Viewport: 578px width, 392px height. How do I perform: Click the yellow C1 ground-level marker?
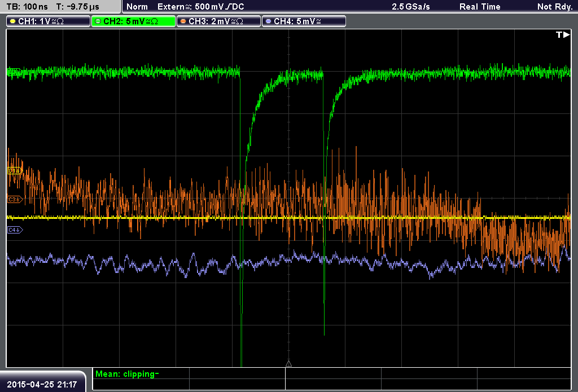click(x=15, y=170)
